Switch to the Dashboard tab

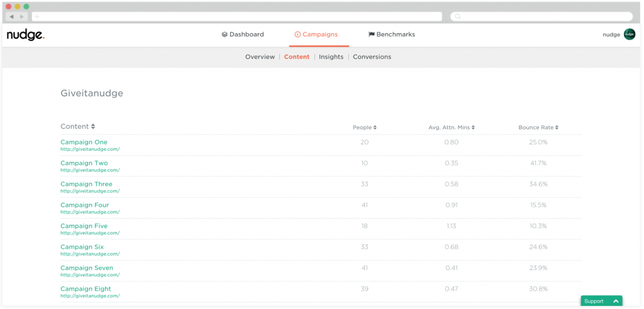243,35
